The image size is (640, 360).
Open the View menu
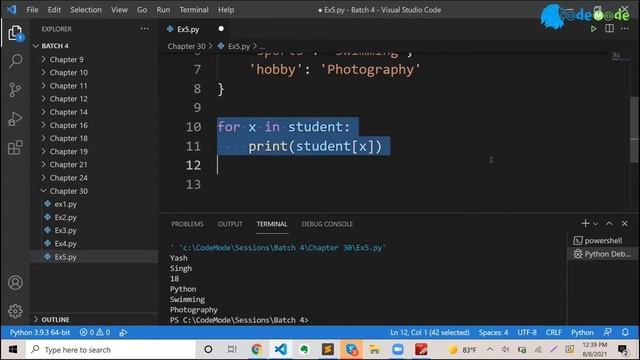click(119, 10)
